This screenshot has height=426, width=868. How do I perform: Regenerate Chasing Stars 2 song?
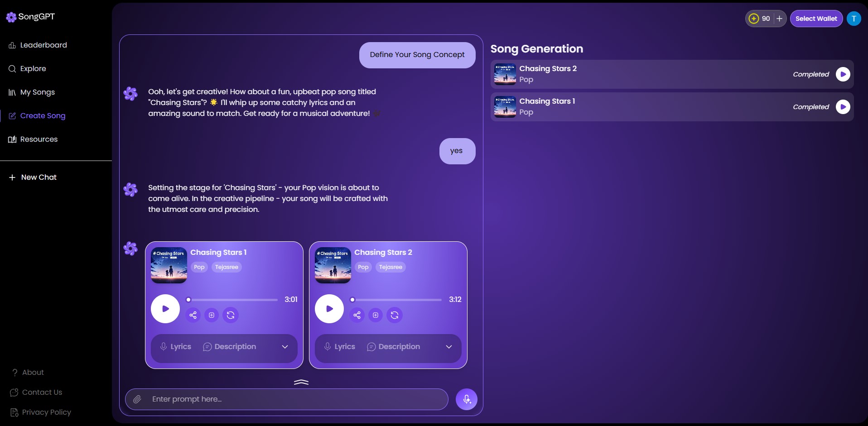395,315
